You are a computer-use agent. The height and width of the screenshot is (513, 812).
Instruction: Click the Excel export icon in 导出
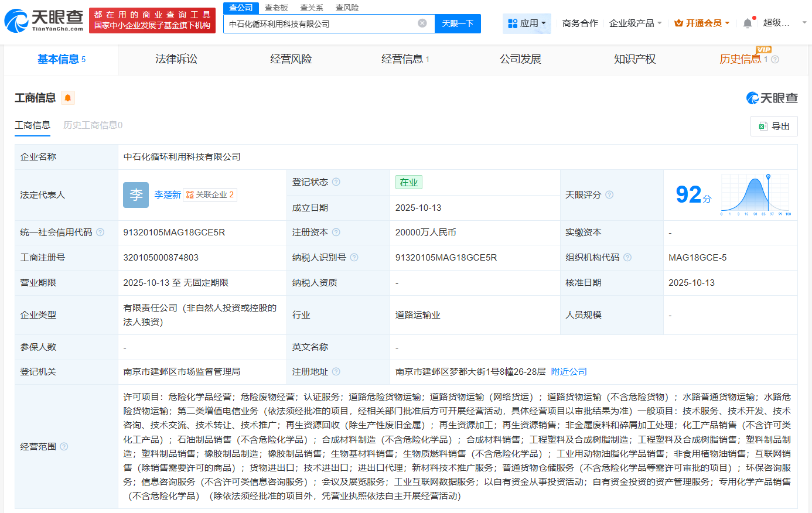[763, 126]
